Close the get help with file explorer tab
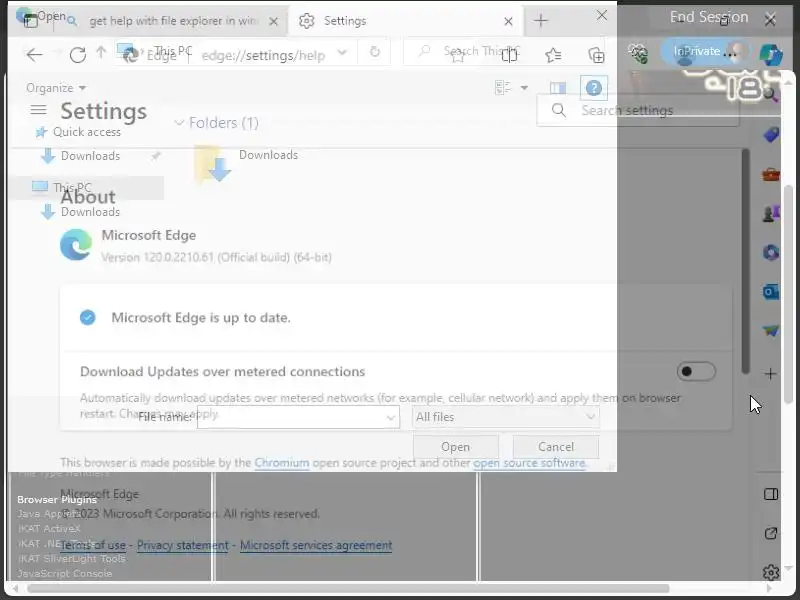Viewport: 800px width, 600px height. tap(273, 21)
